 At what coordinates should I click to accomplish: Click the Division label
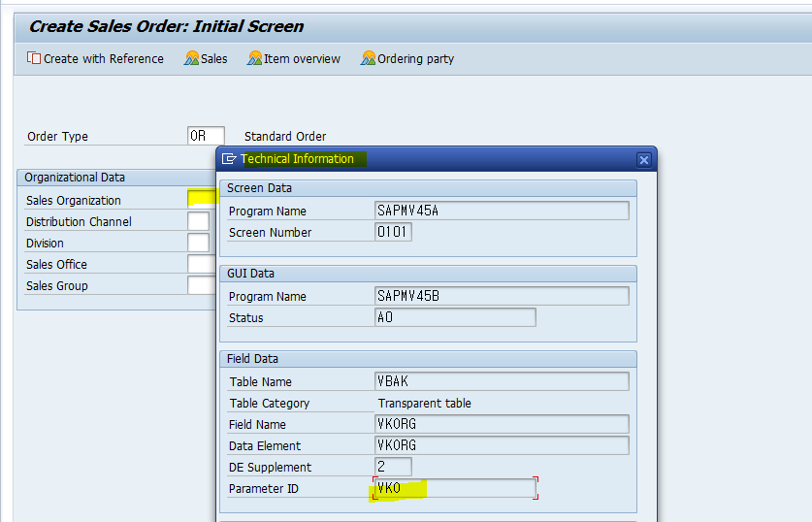(x=45, y=243)
